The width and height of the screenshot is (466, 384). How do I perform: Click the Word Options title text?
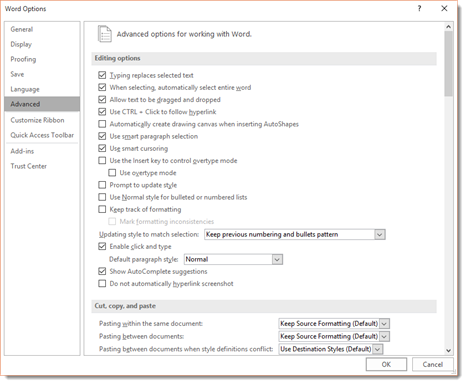pos(25,9)
